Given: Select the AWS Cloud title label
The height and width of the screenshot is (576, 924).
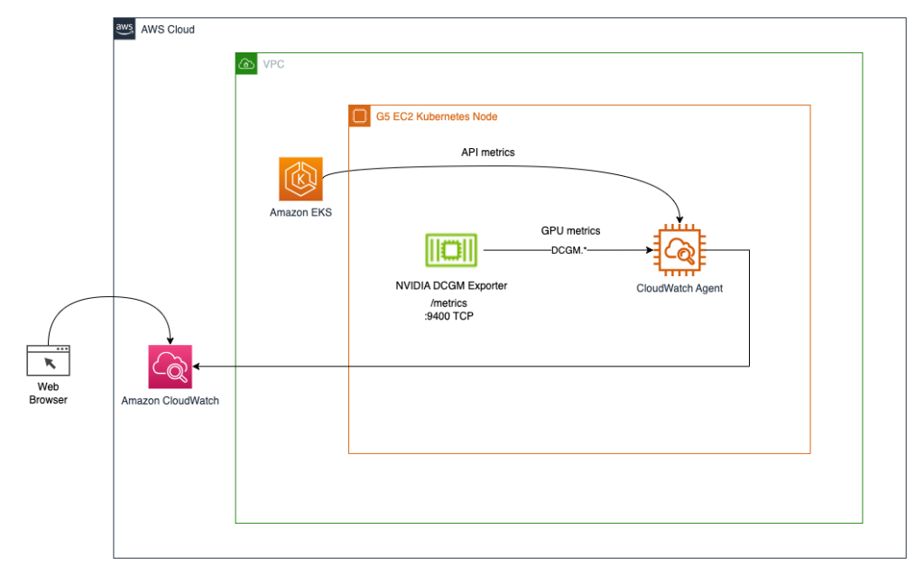Looking at the screenshot, I should [166, 29].
